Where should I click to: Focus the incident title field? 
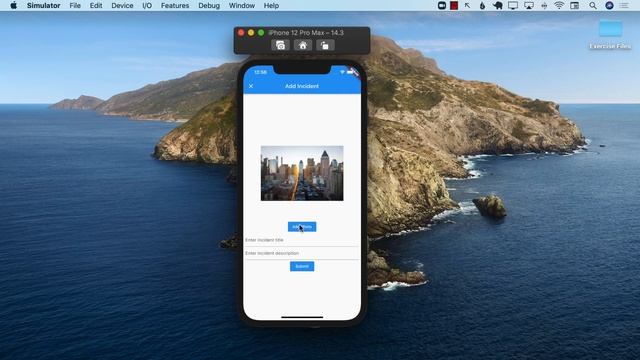[x=302, y=240]
